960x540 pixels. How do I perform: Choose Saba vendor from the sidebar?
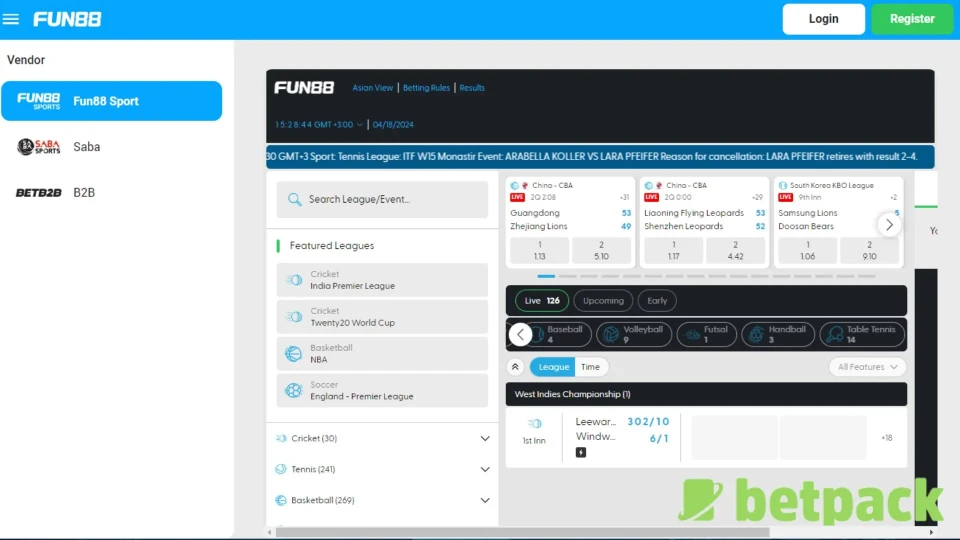pyautogui.click(x=86, y=147)
